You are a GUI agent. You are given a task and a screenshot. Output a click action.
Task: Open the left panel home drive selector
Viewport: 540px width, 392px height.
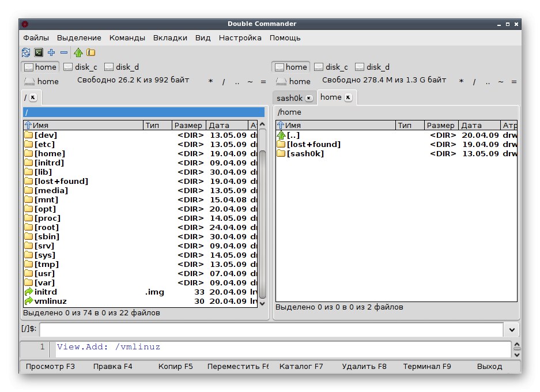click(x=41, y=81)
